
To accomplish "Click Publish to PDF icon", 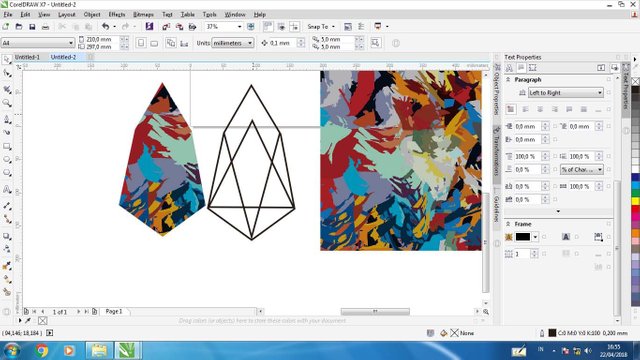I will [x=192, y=27].
